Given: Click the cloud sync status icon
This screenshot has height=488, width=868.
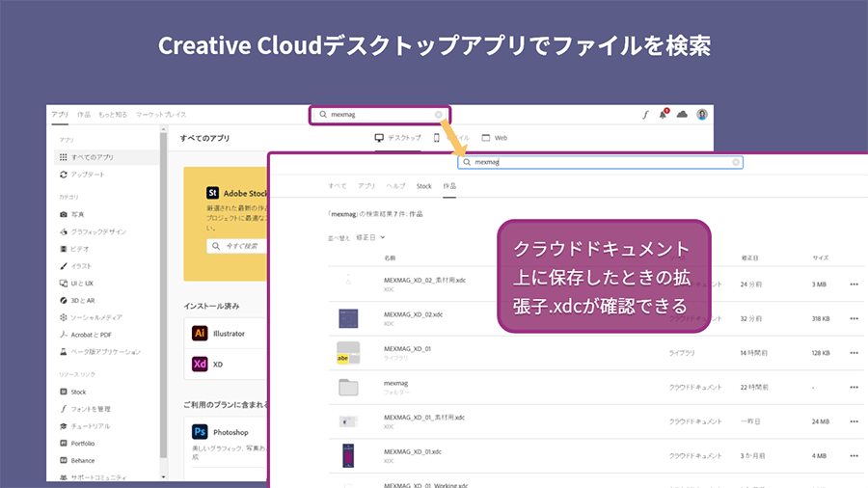Looking at the screenshot, I should [682, 115].
